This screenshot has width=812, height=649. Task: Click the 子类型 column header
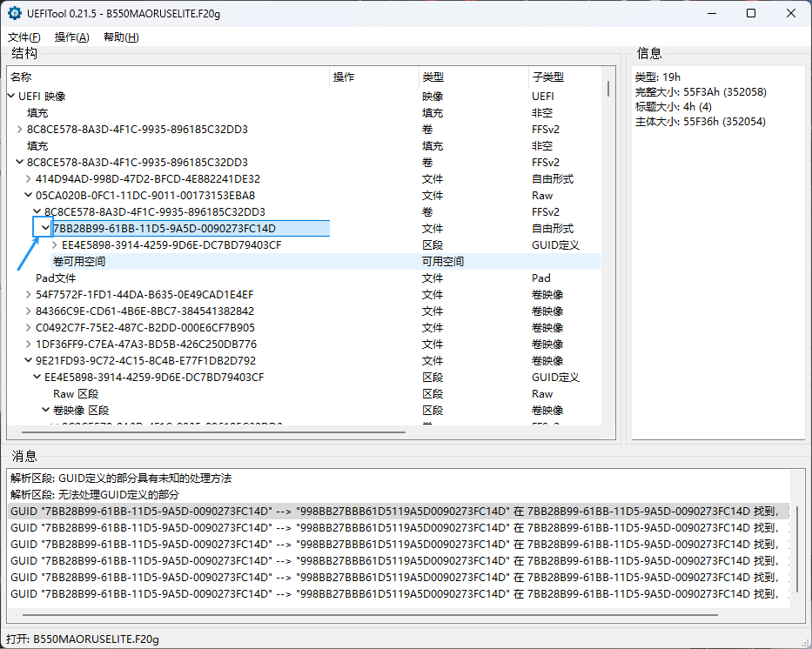tap(547, 77)
